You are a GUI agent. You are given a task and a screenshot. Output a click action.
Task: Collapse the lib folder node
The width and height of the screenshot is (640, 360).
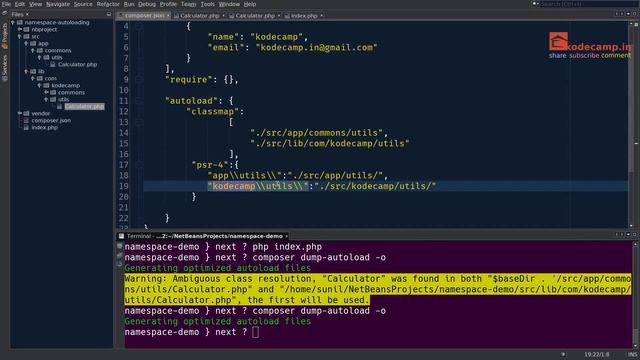[x=26, y=71]
